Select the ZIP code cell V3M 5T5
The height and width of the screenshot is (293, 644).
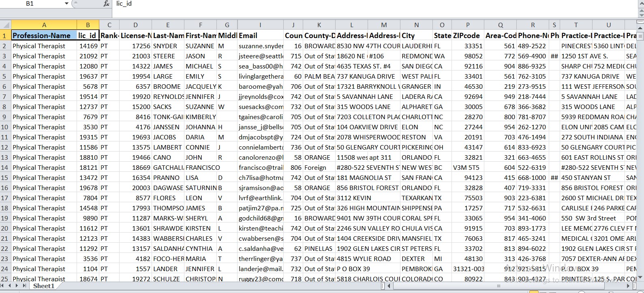point(468,167)
